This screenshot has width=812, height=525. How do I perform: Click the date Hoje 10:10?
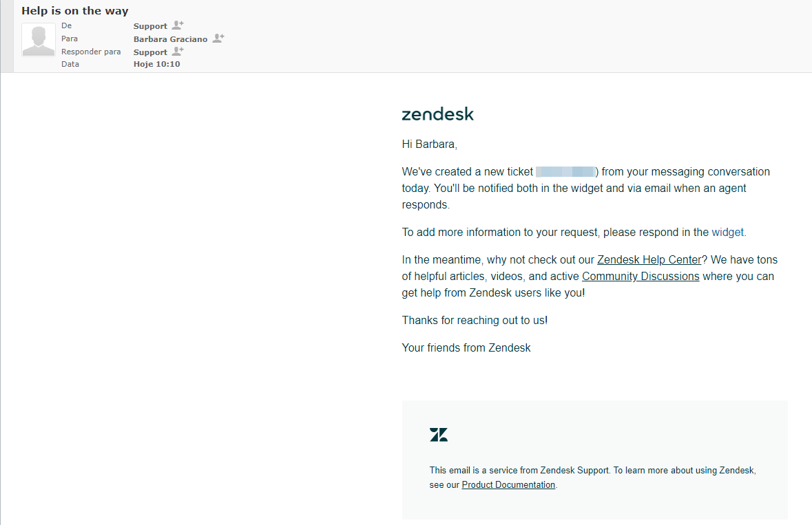click(157, 63)
